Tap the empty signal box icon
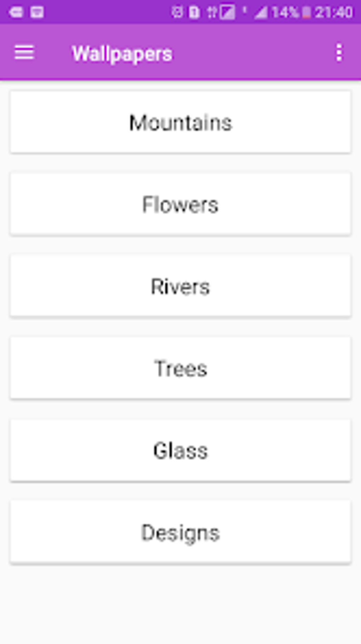Viewport: 361px width, 644px height. tap(227, 13)
